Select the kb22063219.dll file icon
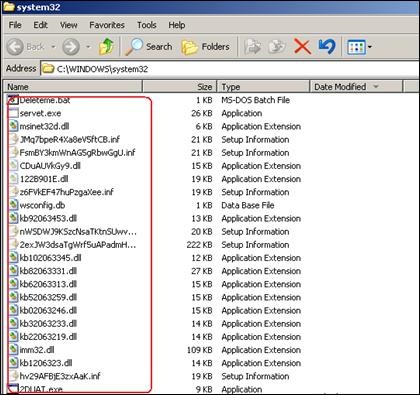 [13, 337]
